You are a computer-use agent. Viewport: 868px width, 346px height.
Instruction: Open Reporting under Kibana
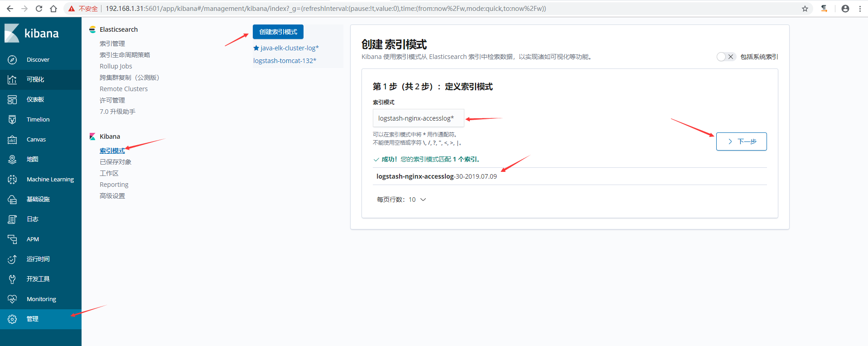(114, 185)
